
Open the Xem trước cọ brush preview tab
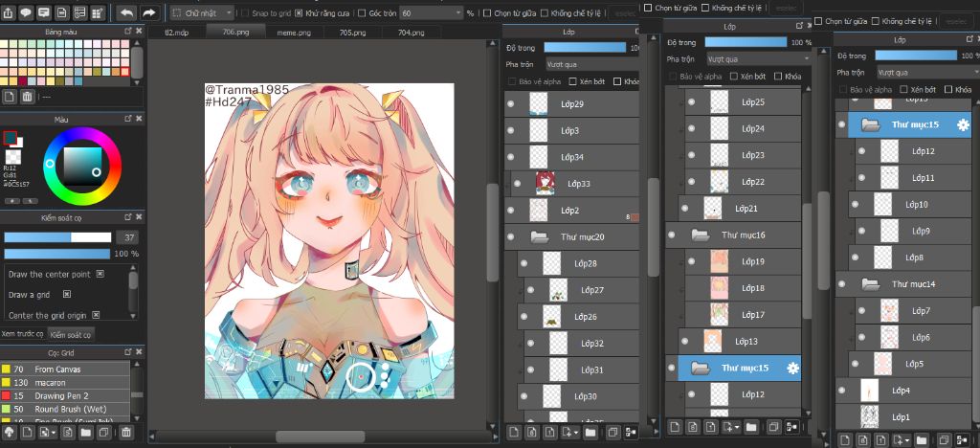click(x=23, y=334)
